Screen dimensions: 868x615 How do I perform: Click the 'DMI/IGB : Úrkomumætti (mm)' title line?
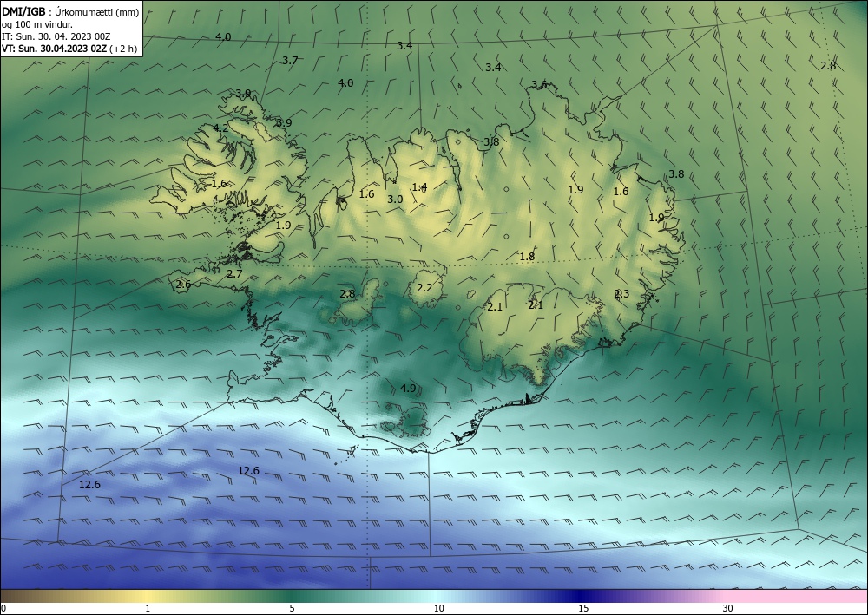click(x=70, y=12)
